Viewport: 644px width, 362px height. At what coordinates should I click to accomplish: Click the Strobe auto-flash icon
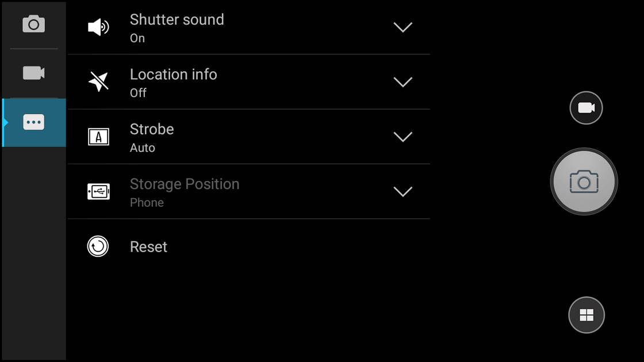point(98,137)
